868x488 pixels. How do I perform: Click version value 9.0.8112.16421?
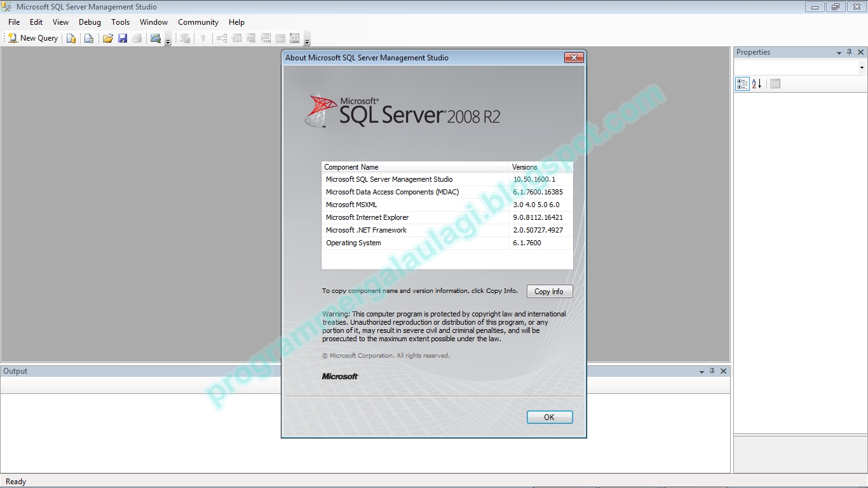(538, 217)
